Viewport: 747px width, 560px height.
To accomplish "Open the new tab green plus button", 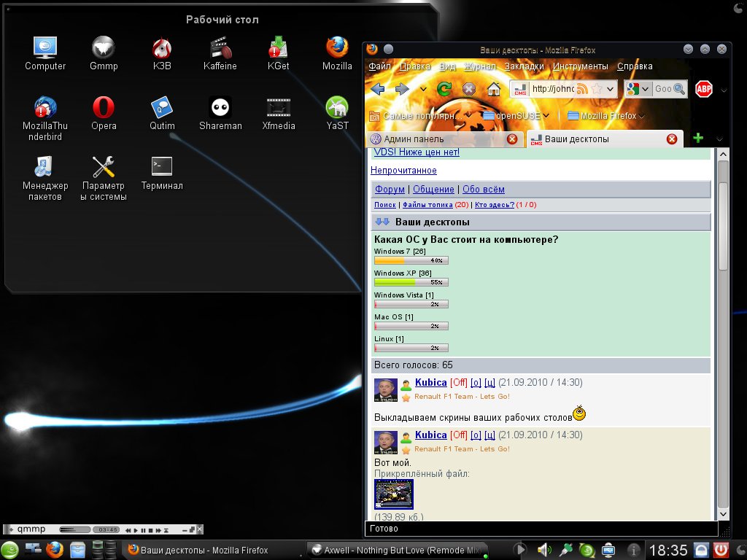I will [697, 139].
